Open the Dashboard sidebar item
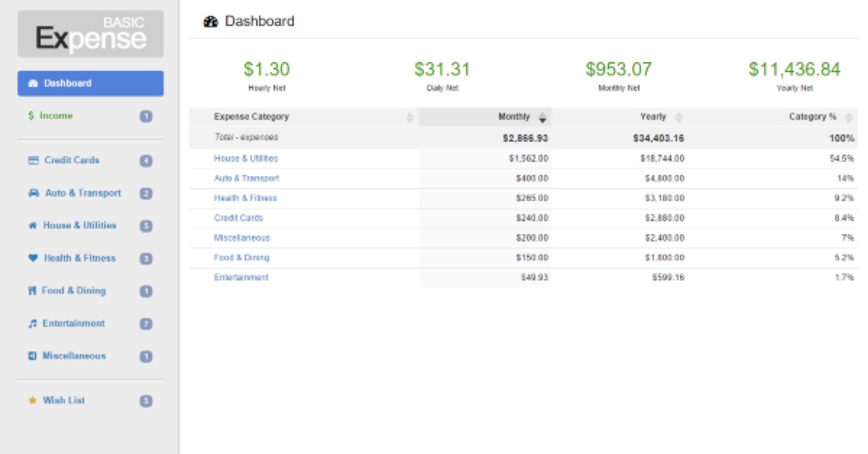 90,83
